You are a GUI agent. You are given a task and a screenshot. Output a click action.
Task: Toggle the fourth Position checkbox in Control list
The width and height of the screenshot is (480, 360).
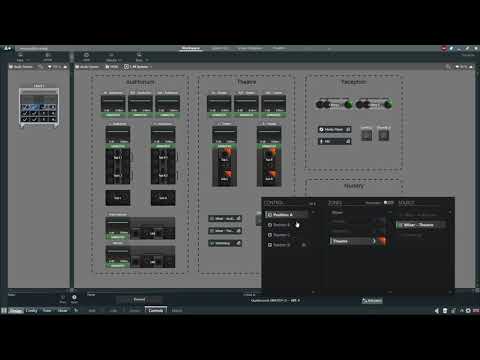[x=270, y=245]
